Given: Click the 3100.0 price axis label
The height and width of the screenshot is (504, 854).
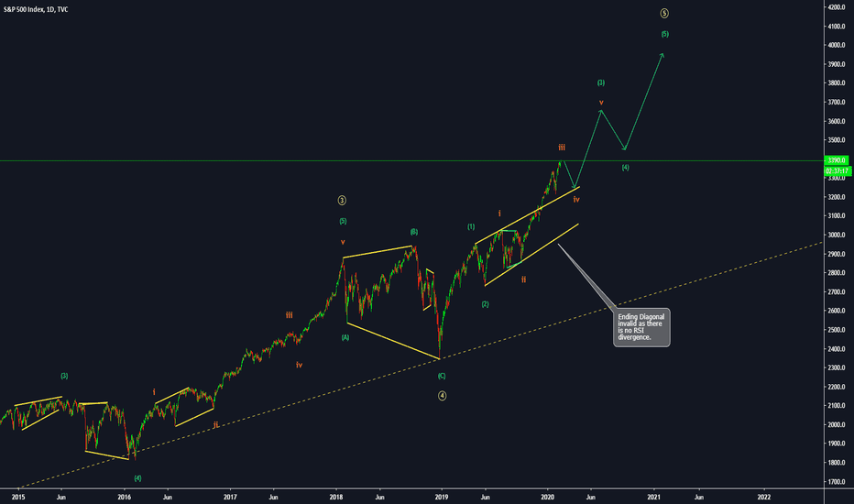Looking at the screenshot, I should [x=837, y=215].
